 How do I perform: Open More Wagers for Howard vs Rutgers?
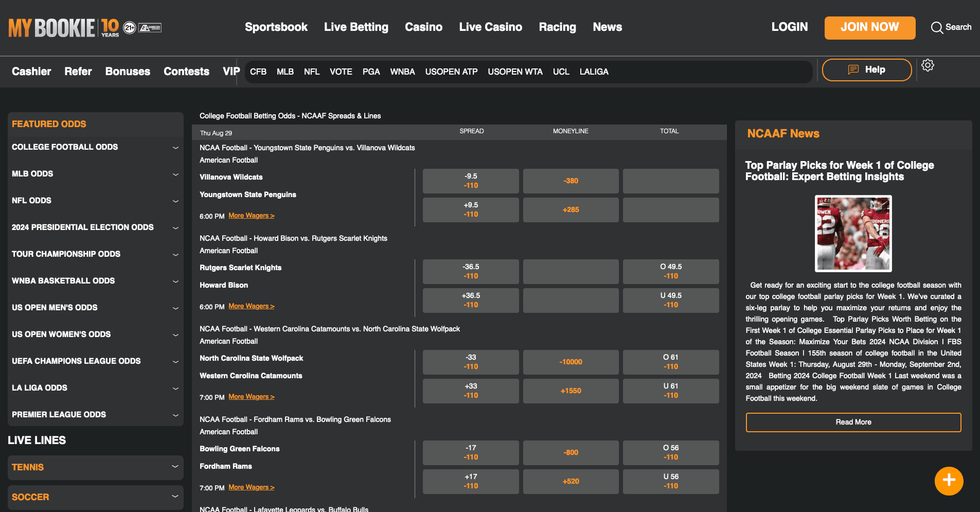(x=252, y=306)
